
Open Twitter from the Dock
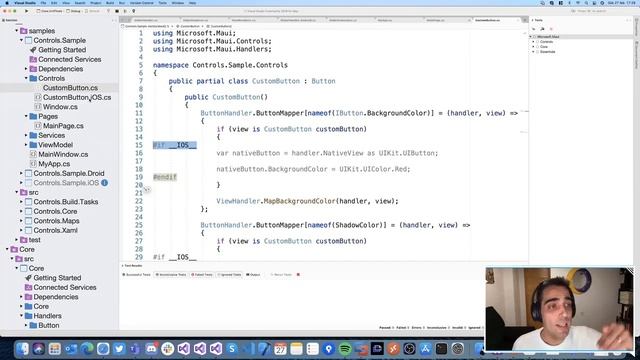click(119, 349)
